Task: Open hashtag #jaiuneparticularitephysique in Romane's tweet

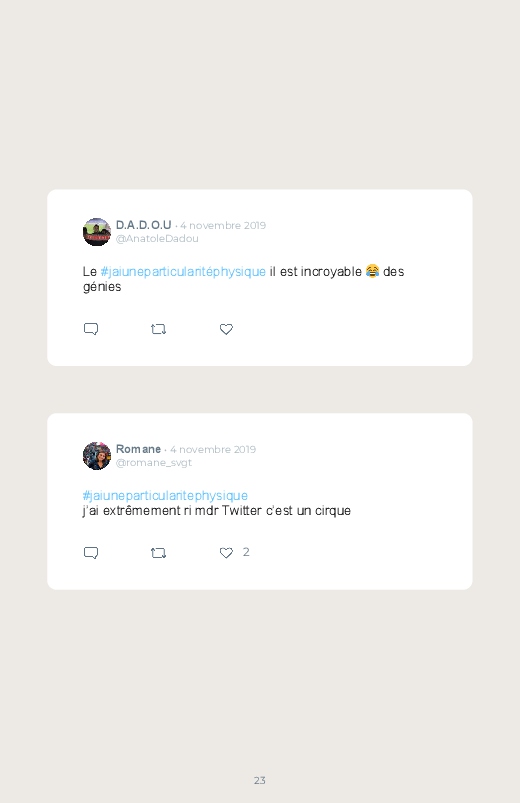Action: click(165, 495)
